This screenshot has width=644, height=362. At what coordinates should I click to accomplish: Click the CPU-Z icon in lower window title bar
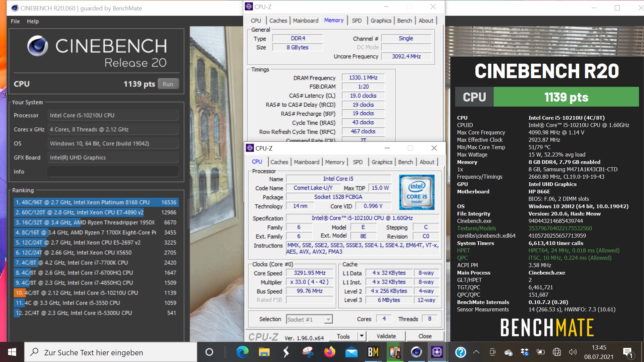[x=250, y=148]
